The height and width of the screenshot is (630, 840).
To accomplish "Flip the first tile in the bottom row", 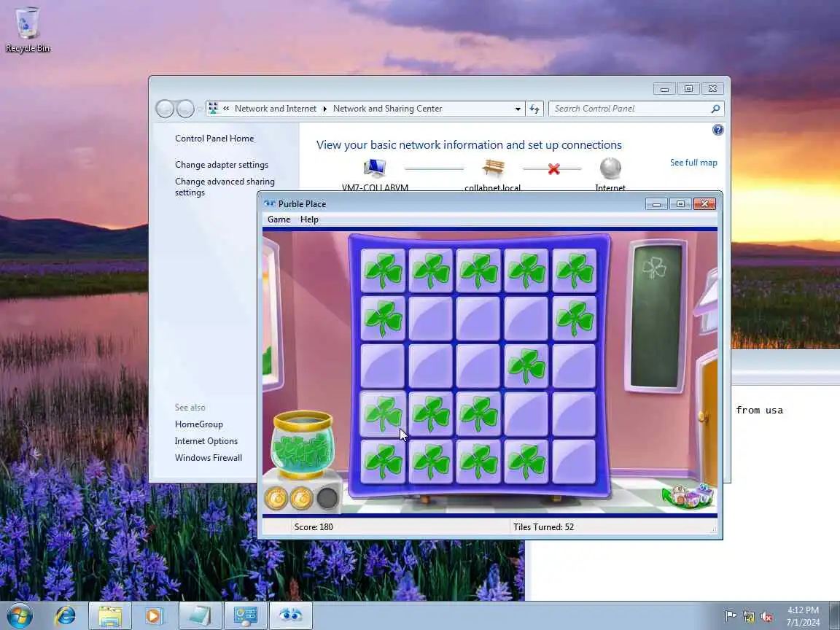I will click(383, 462).
